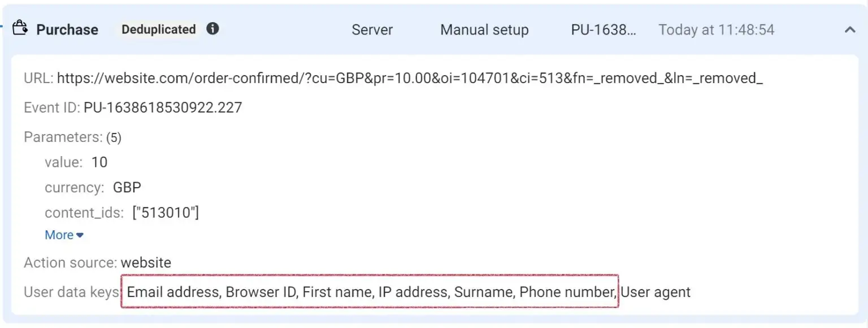Collapse the Purchase event with the chevron
868x328 pixels.
[x=850, y=29]
